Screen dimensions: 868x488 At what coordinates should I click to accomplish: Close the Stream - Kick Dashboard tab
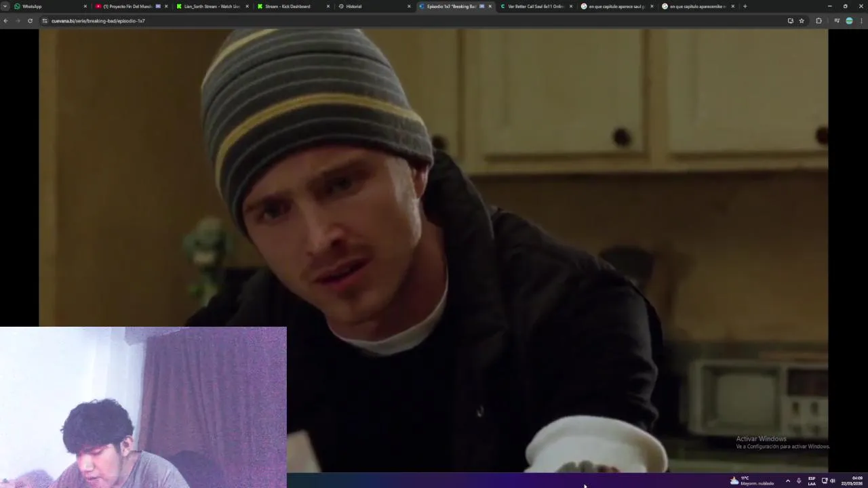click(328, 6)
